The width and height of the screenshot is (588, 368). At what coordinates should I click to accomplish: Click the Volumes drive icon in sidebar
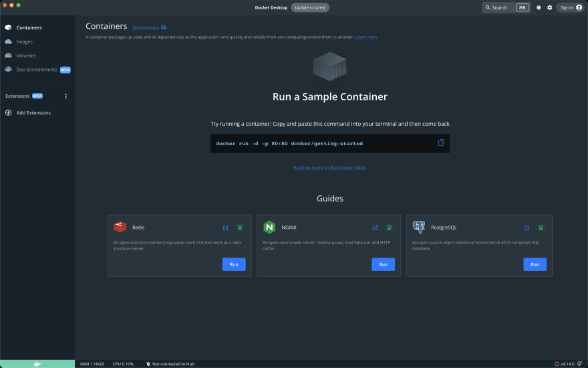pyautogui.click(x=8, y=55)
